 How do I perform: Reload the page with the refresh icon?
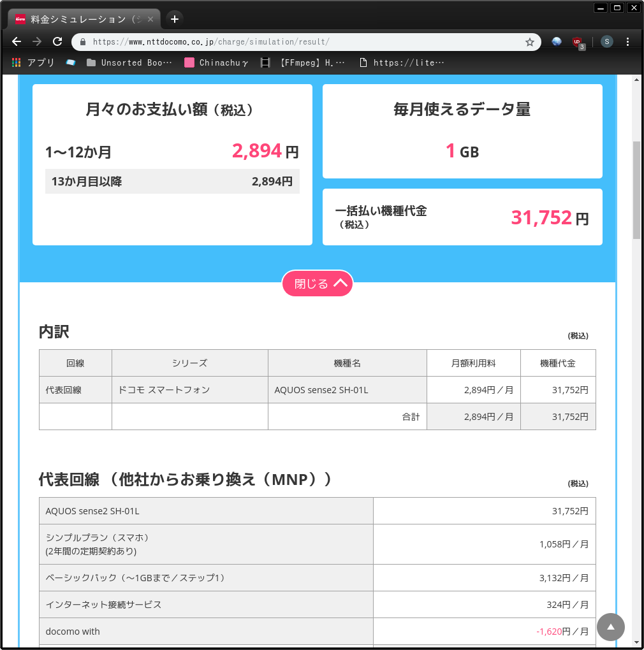pos(57,41)
